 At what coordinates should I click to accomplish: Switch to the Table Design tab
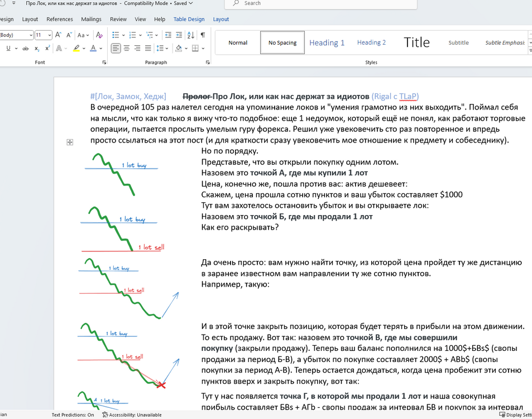coord(189,20)
